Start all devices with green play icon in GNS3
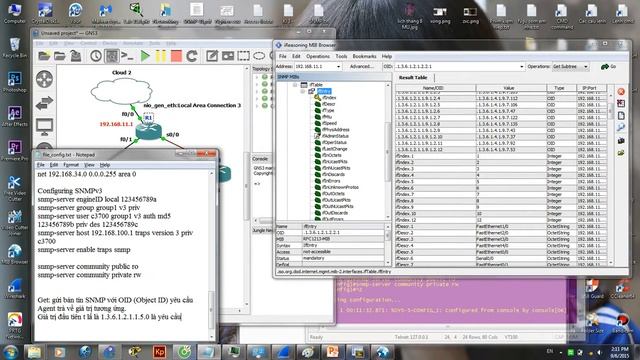640x360 pixels. pyautogui.click(x=145, y=56)
